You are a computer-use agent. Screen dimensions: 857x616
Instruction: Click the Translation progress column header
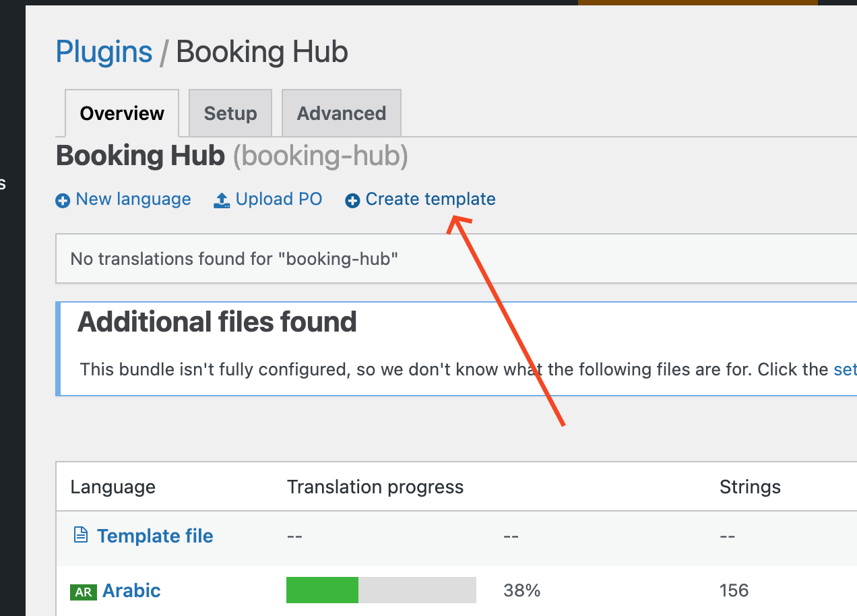tap(375, 487)
